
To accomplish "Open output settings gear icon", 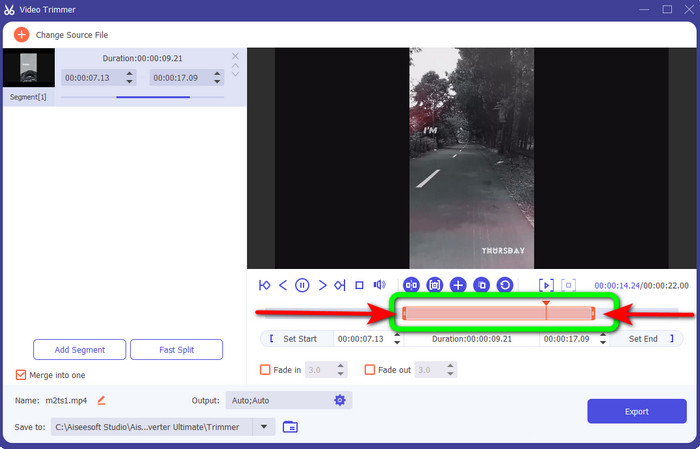I will coord(340,400).
